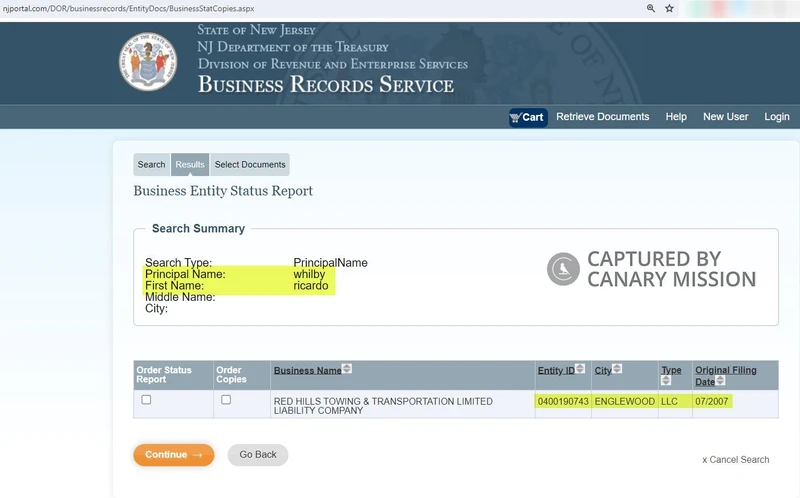Check Order Copies box for Red Hills Towing

[226, 400]
